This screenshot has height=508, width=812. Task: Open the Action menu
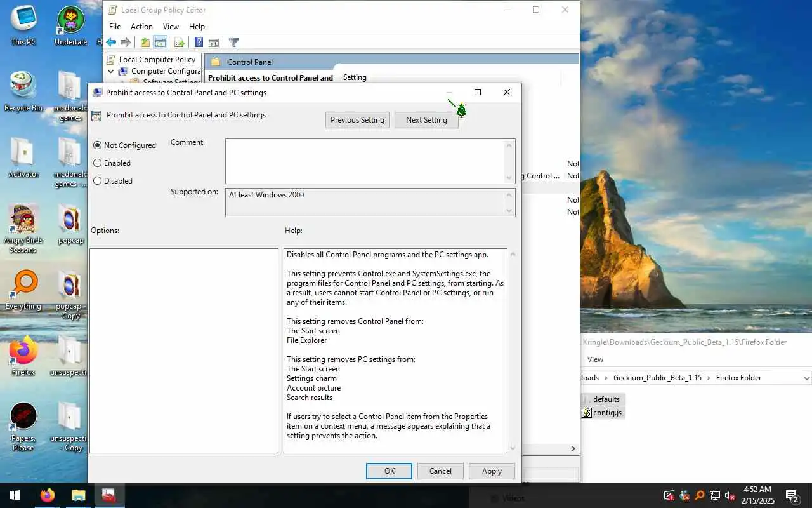(141, 27)
